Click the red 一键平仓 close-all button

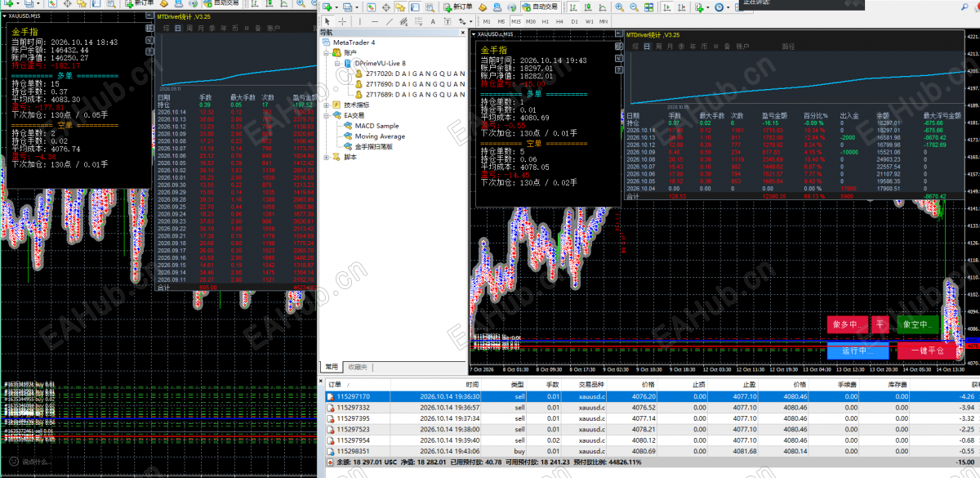(926, 351)
